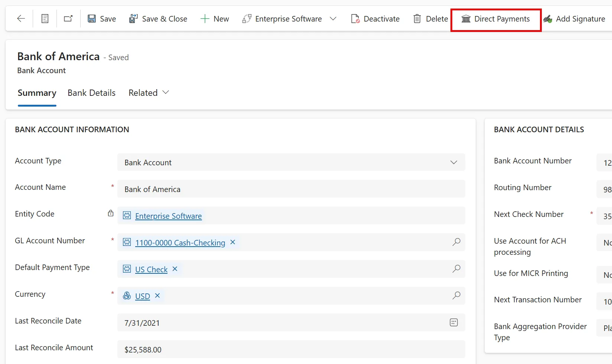Search Default Payment Type lookup
612x364 pixels.
coord(456,269)
